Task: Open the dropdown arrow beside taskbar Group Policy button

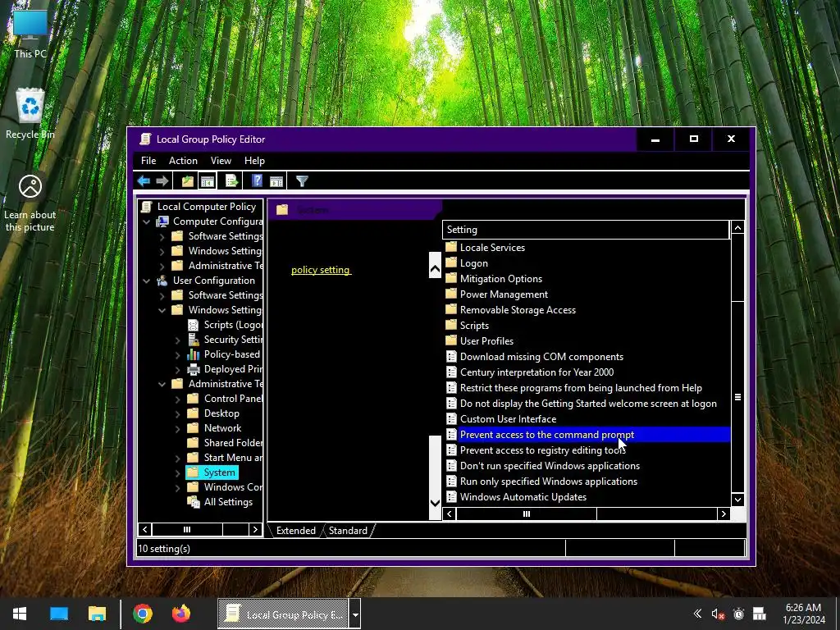Action: 354,614
